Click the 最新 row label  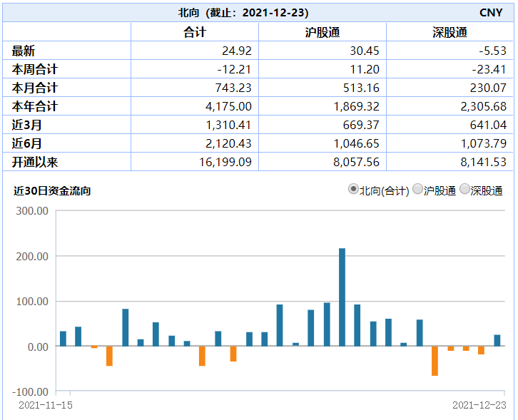(x=24, y=51)
